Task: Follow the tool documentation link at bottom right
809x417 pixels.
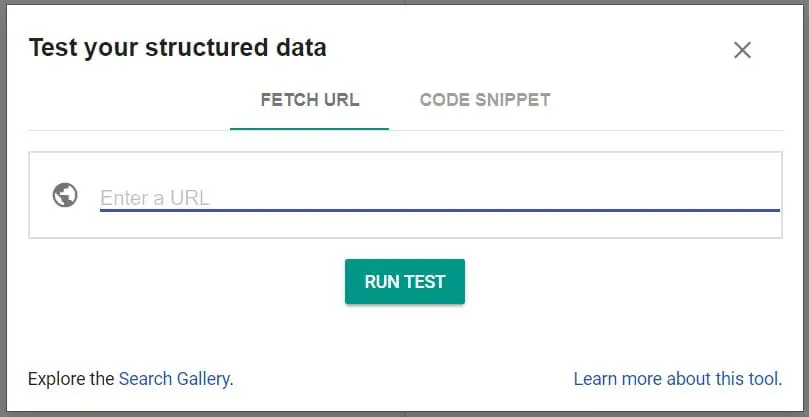Action: click(x=677, y=379)
